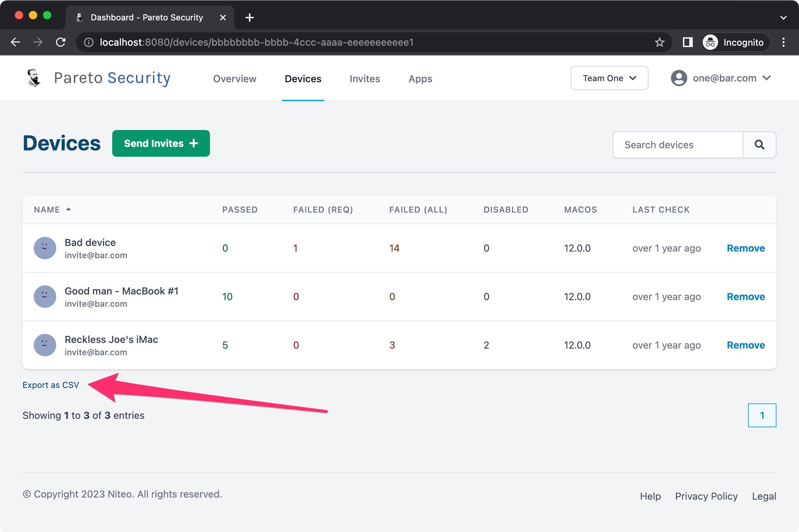Go to the Overview tab
Viewport: 799px width, 532px height.
(x=235, y=78)
